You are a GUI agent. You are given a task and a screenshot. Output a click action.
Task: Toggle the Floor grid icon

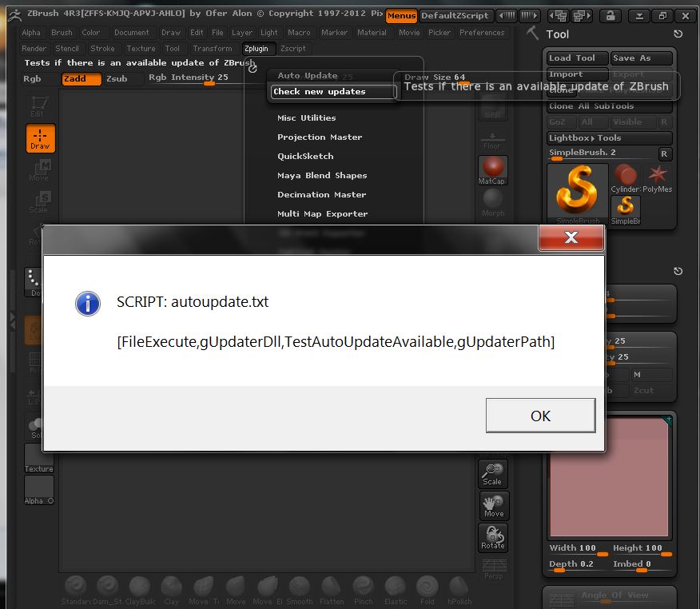[491, 141]
